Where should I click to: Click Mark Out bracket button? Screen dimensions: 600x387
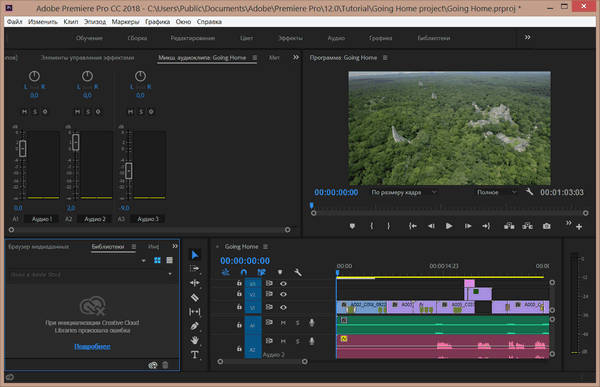pyautogui.click(x=388, y=226)
